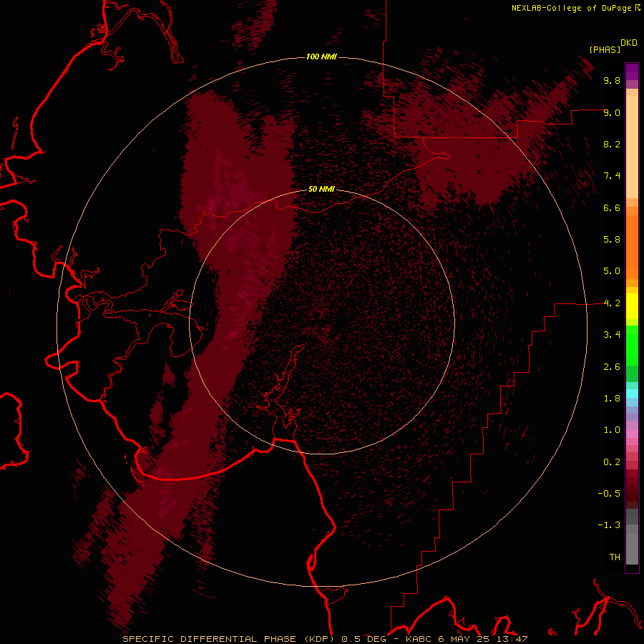
Task: Click the 2.6 scale value
Action: (x=612, y=367)
